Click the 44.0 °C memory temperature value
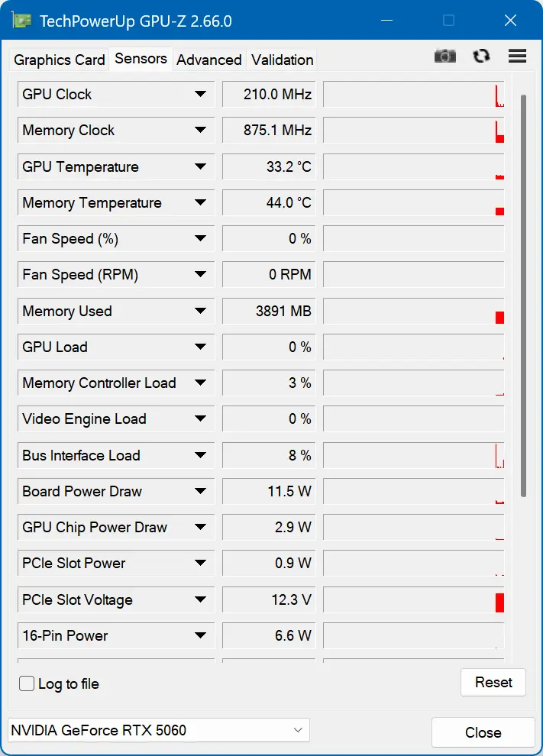The width and height of the screenshot is (543, 756). click(x=269, y=202)
